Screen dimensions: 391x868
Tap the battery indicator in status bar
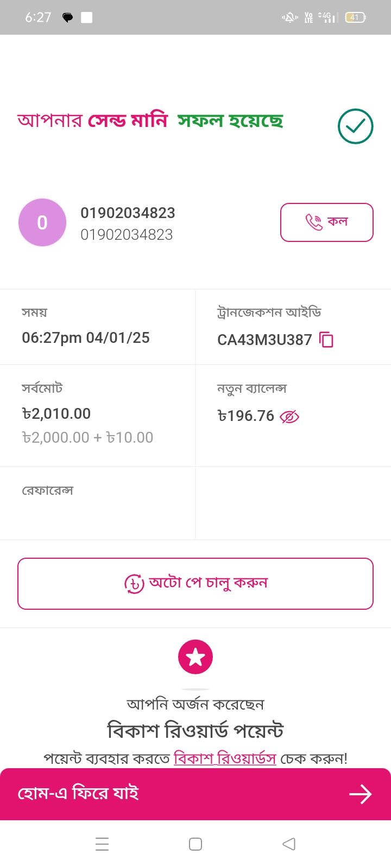tap(355, 17)
